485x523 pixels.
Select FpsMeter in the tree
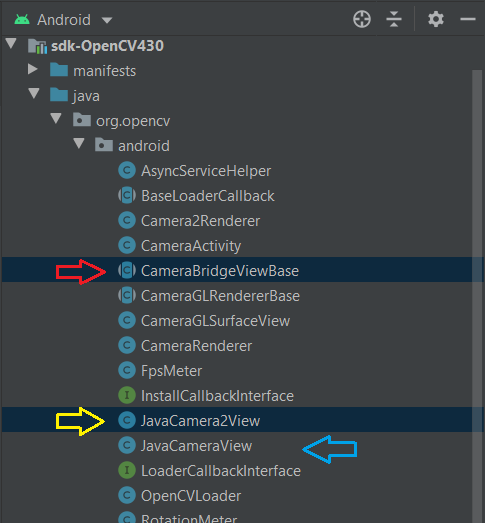[x=171, y=371]
